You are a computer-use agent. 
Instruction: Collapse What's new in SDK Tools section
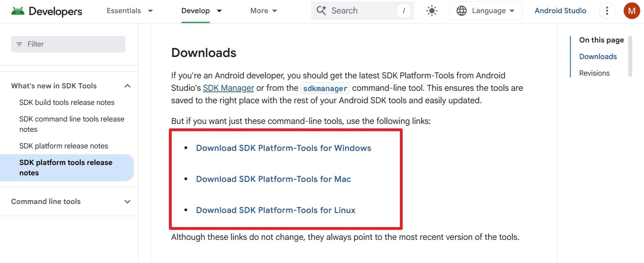pos(127,86)
